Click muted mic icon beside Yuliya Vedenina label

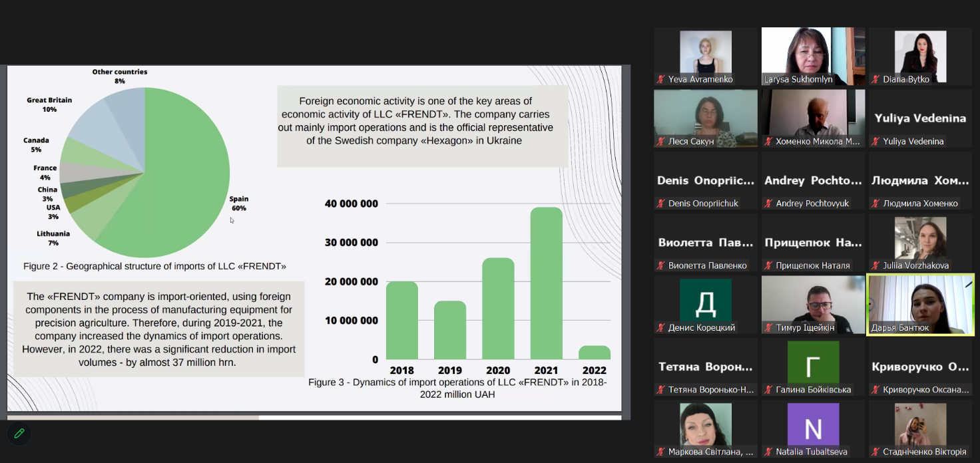(876, 141)
